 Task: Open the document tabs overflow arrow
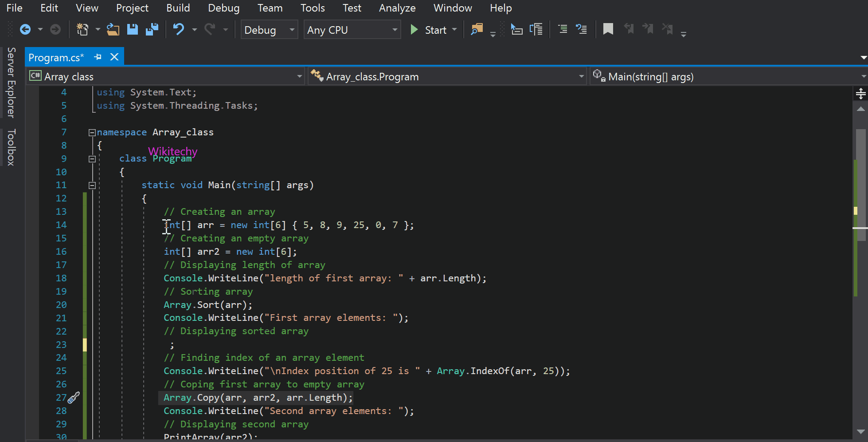point(863,57)
